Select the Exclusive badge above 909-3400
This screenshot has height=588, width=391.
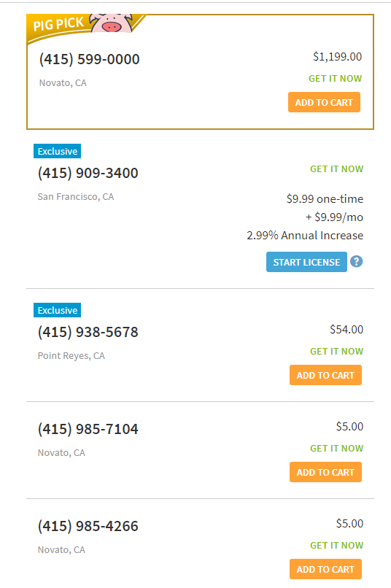tap(58, 151)
